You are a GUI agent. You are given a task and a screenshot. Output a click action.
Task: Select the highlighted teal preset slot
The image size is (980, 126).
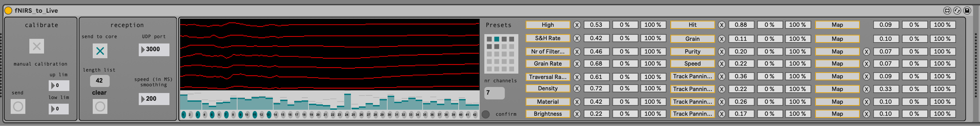point(496,39)
